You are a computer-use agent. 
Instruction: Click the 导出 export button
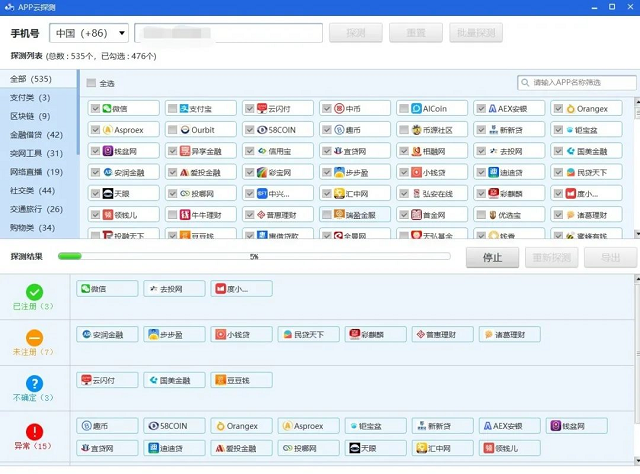click(611, 258)
